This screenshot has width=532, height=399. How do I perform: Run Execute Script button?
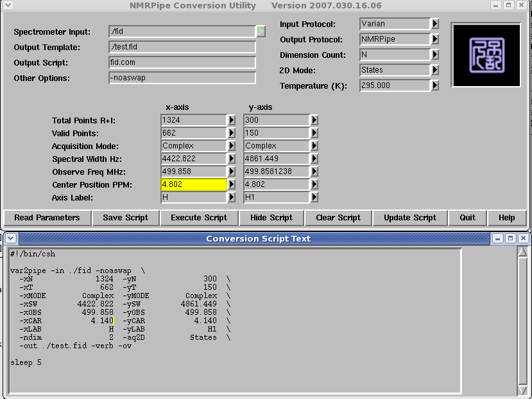199,218
